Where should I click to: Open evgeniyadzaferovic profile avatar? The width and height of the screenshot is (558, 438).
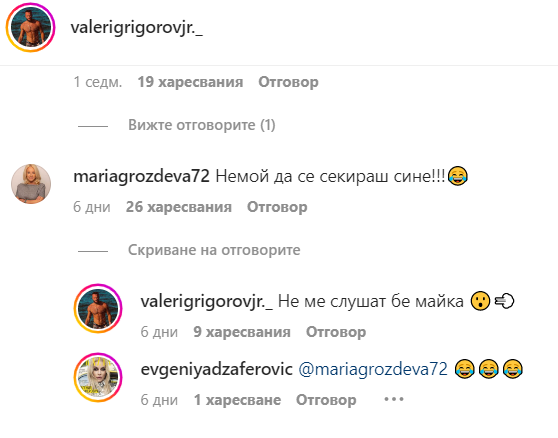click(98, 377)
